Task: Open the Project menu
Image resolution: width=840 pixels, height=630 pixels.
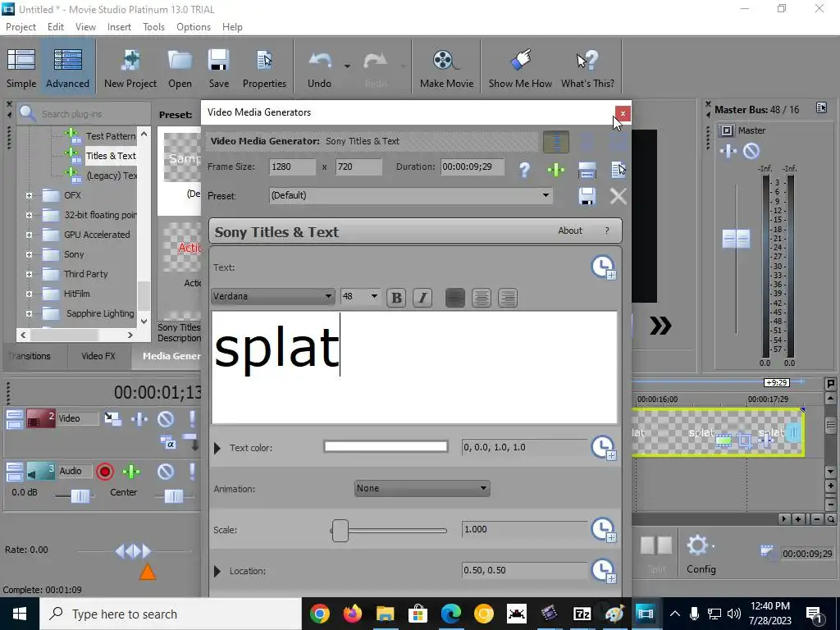Action: [x=21, y=27]
